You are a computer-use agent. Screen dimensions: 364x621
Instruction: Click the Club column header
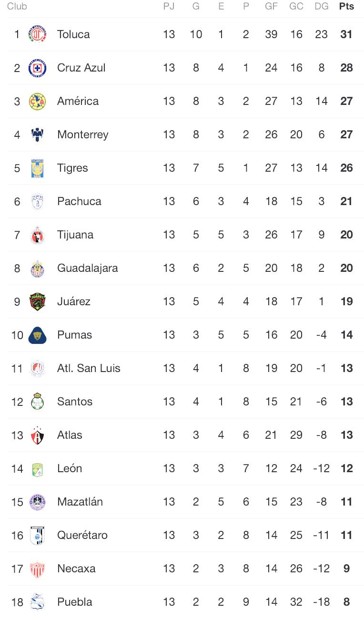tap(17, 6)
